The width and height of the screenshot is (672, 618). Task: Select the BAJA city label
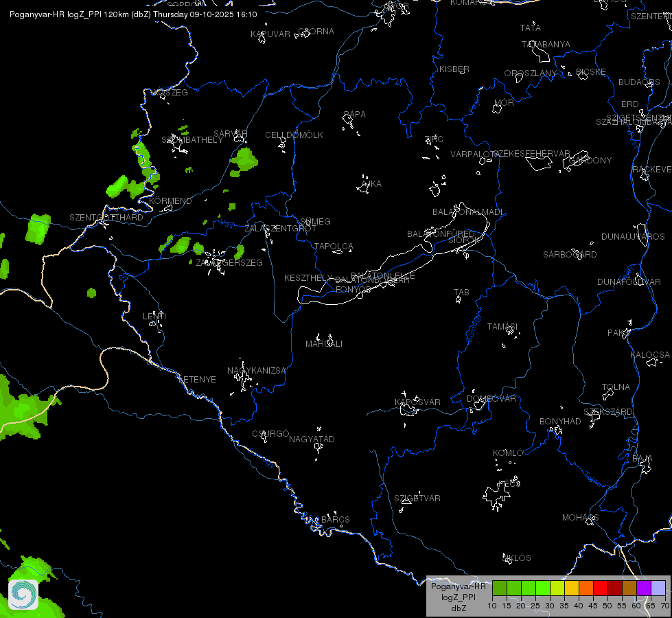click(642, 459)
